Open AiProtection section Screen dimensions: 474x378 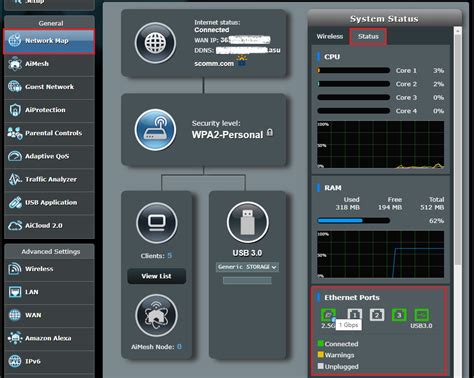click(x=49, y=110)
